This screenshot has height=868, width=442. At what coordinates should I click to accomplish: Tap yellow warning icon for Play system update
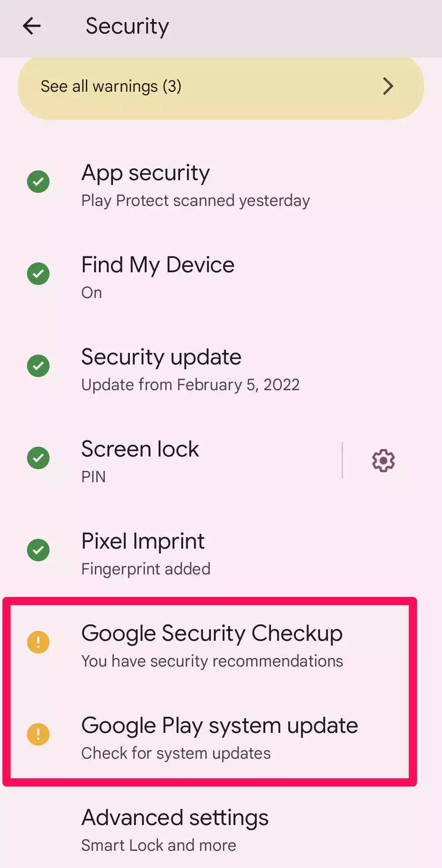(38, 734)
